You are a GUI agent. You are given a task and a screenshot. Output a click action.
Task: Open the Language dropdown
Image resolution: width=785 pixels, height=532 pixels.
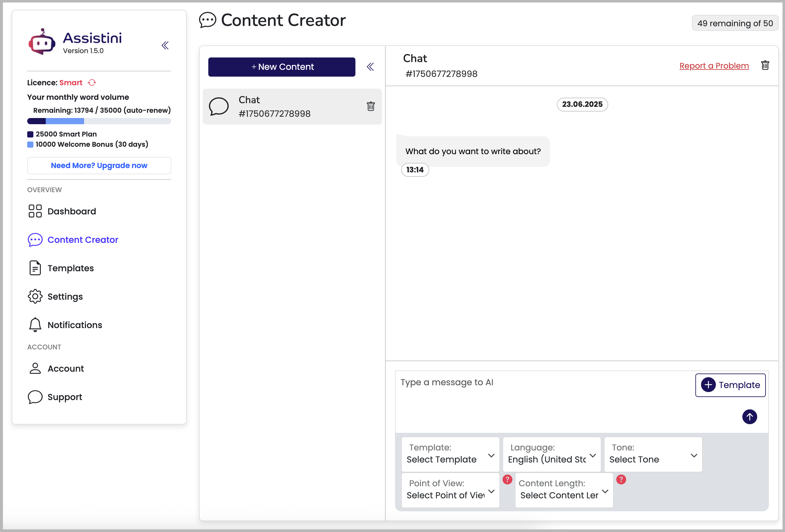tap(551, 454)
